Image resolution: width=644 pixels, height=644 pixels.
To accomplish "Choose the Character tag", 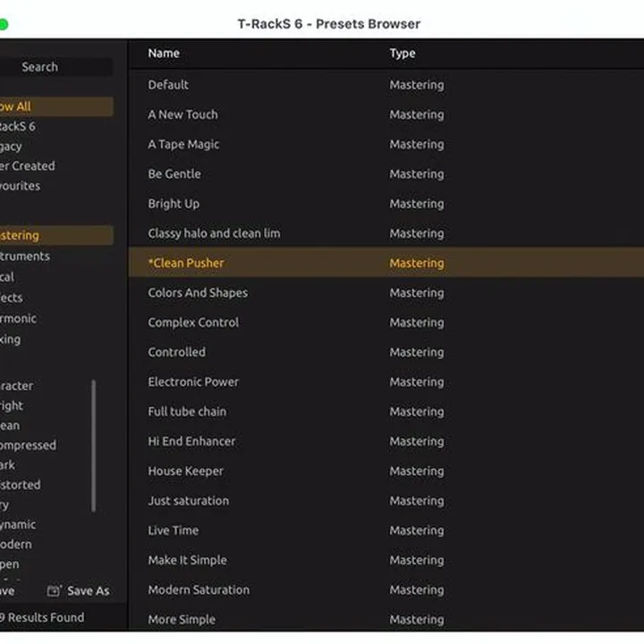I will tap(17, 386).
